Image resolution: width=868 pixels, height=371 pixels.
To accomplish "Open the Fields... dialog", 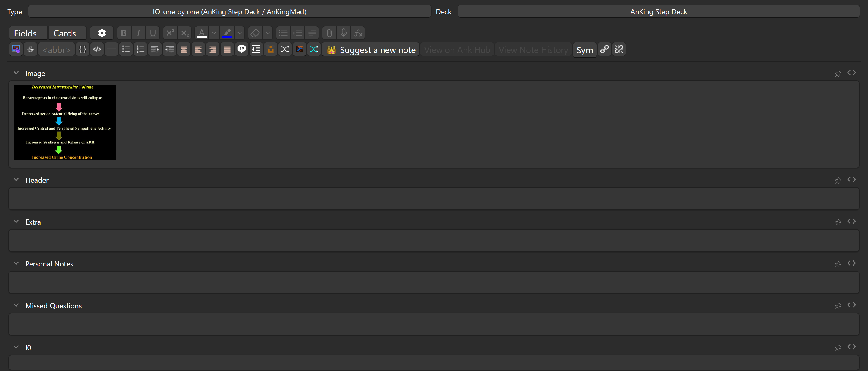I will tap(28, 33).
